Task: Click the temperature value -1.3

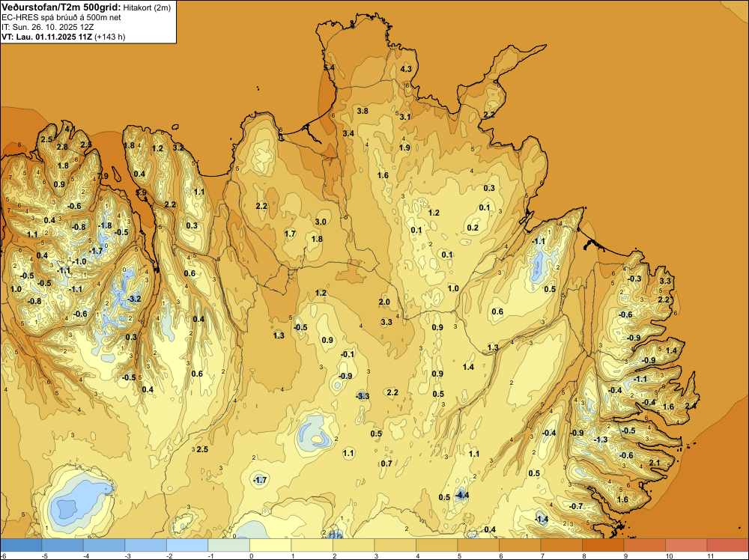Action: click(601, 439)
